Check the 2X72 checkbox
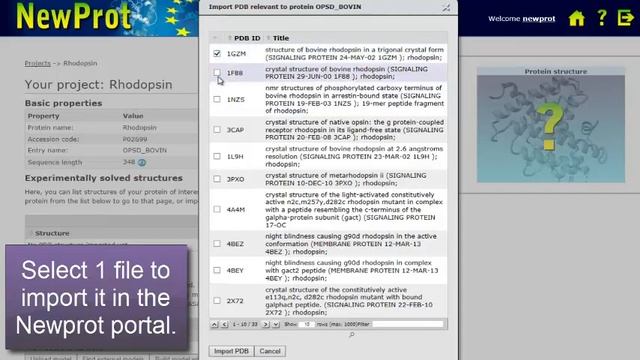Screen dimensions: 640x360 point(217,300)
